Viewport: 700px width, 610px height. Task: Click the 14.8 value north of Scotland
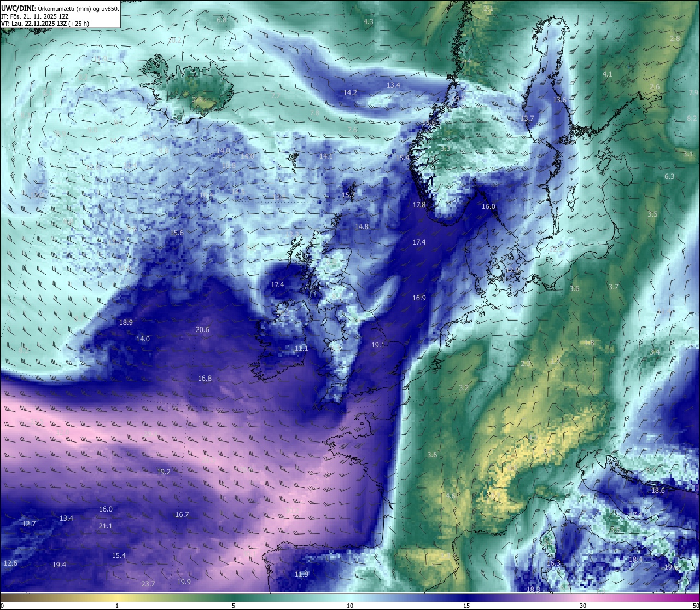click(361, 226)
